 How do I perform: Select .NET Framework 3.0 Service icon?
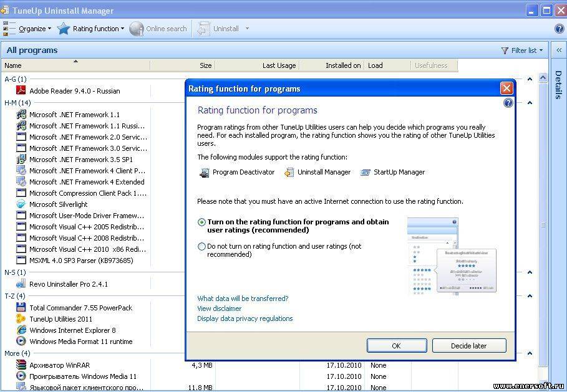[x=21, y=148]
